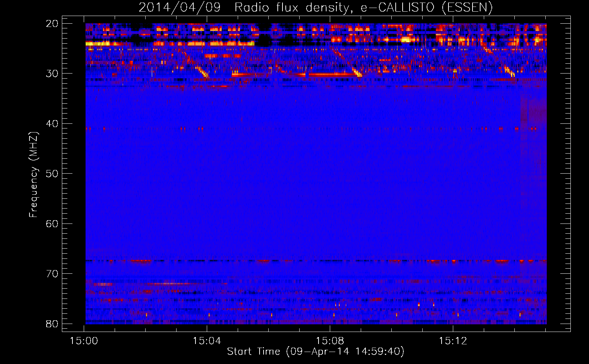Click the 40 MHz frequency tick label
The height and width of the screenshot is (364, 589).
tap(52, 124)
